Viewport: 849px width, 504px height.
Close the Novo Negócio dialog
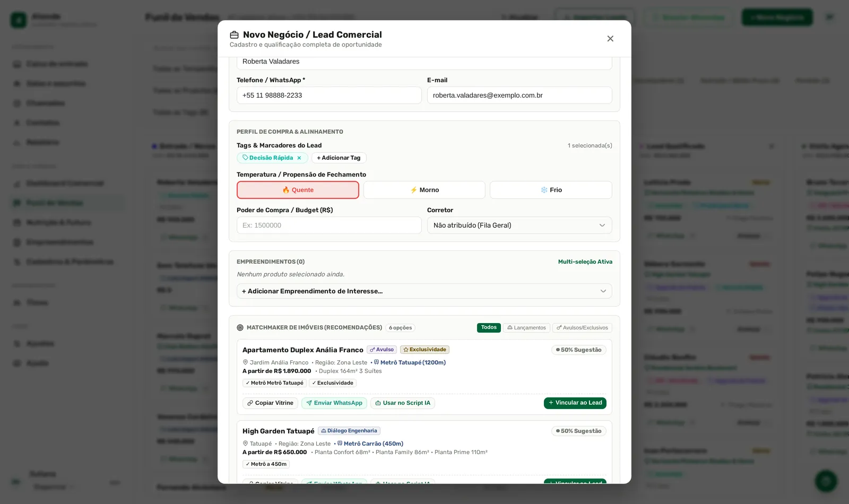[610, 39]
